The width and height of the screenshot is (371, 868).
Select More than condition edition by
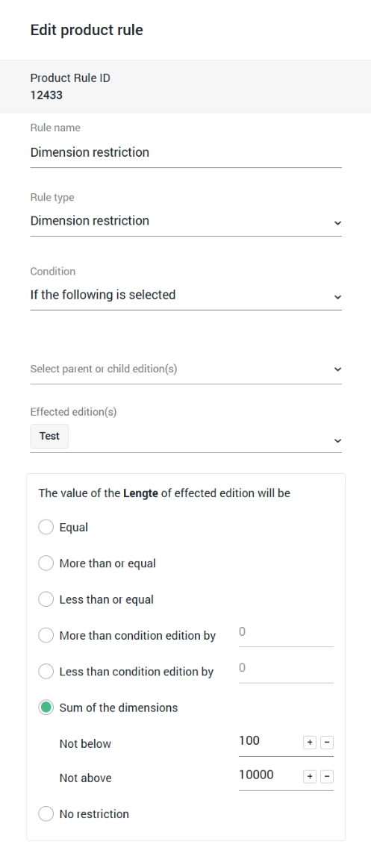(46, 635)
